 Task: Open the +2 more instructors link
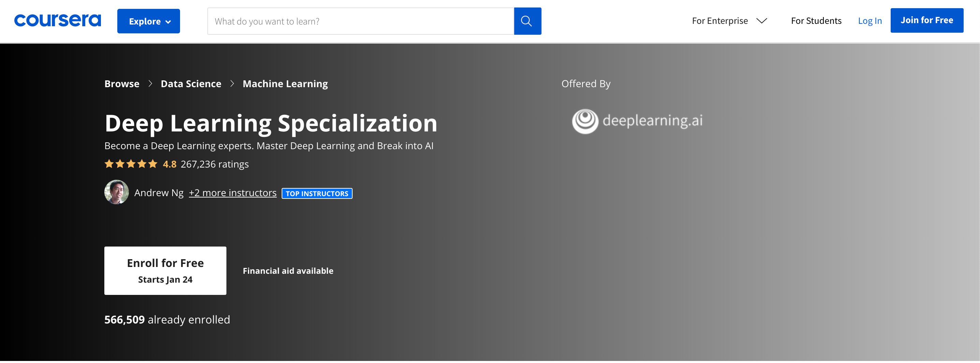click(x=233, y=193)
